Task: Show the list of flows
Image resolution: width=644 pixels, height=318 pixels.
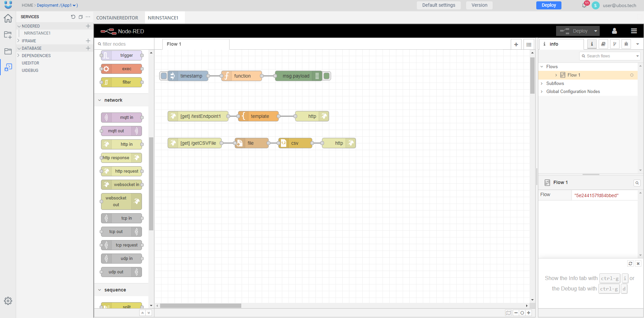Action: coord(529,44)
